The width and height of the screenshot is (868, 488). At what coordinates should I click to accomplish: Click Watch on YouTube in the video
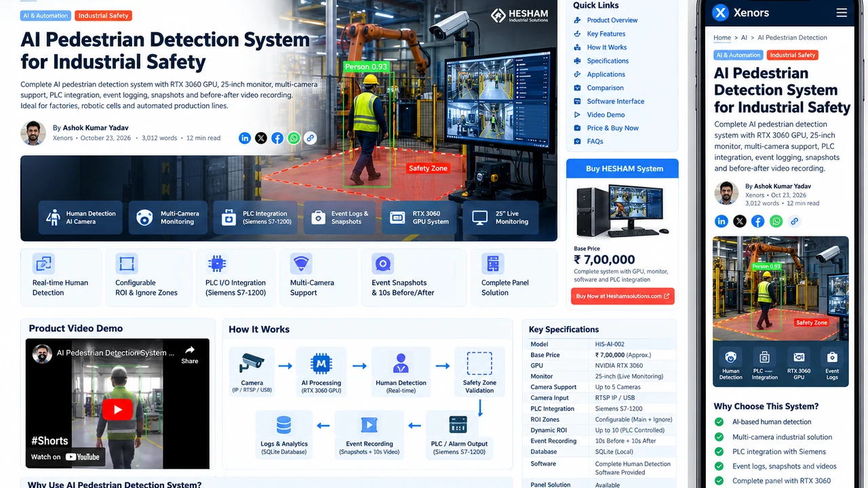pos(66,457)
